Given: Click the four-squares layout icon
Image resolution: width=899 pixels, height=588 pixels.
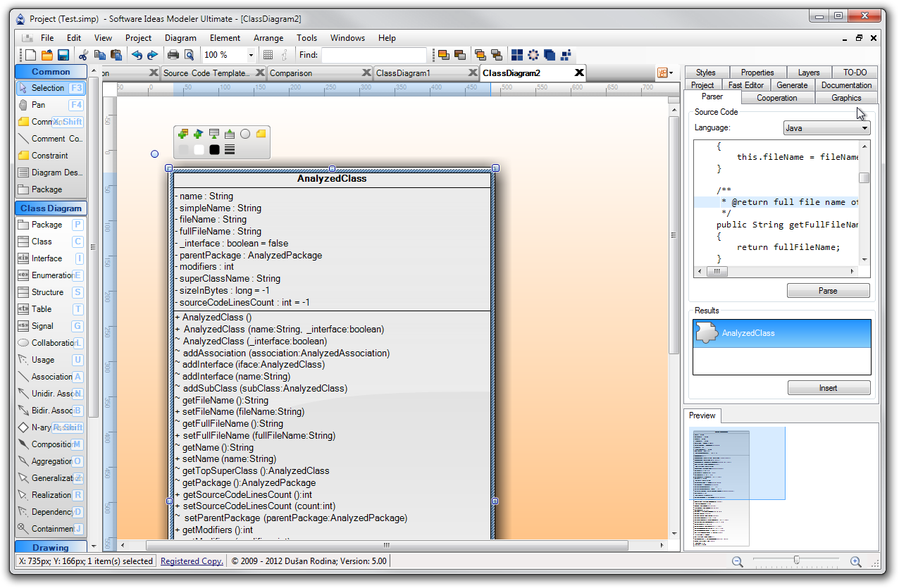Looking at the screenshot, I should pyautogui.click(x=517, y=55).
